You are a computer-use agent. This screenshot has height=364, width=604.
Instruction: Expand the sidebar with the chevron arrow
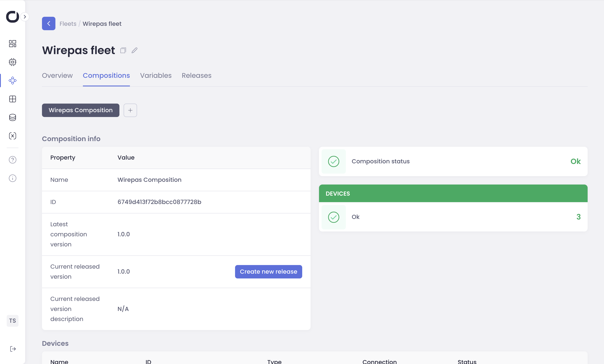(25, 17)
